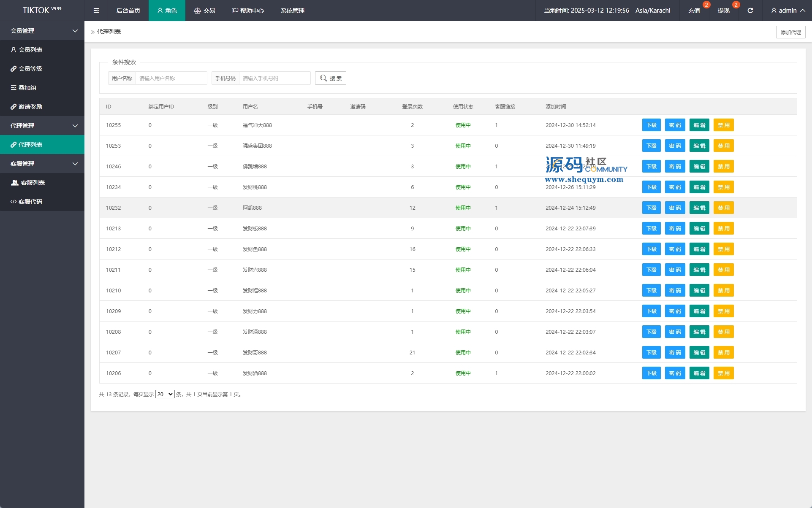Open 充值 notifications
Screen dimensions: 812x508
point(694,11)
